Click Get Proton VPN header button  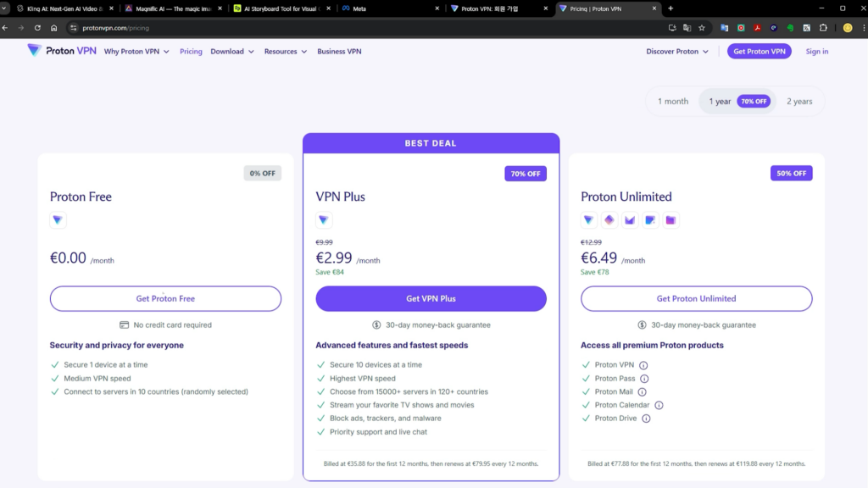[x=759, y=52]
